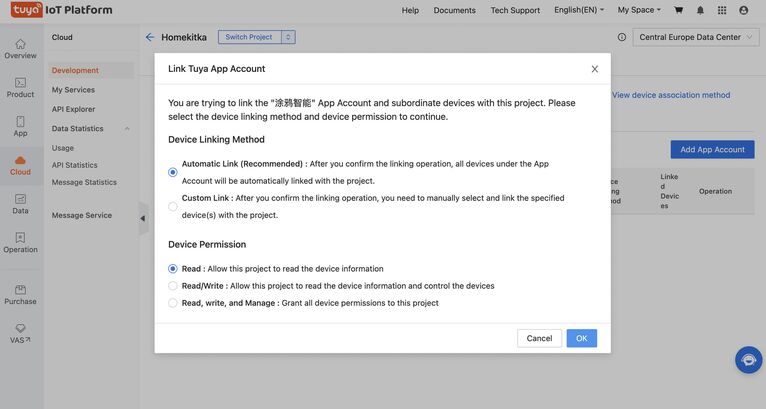Image resolution: width=766 pixels, height=409 pixels.
Task: Confirm linking with the OK button
Action: [x=581, y=338]
